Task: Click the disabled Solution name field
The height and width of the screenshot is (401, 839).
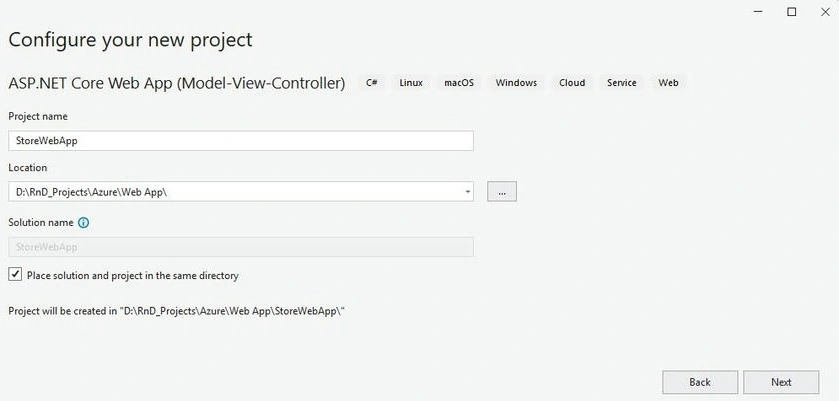Action: (x=241, y=247)
